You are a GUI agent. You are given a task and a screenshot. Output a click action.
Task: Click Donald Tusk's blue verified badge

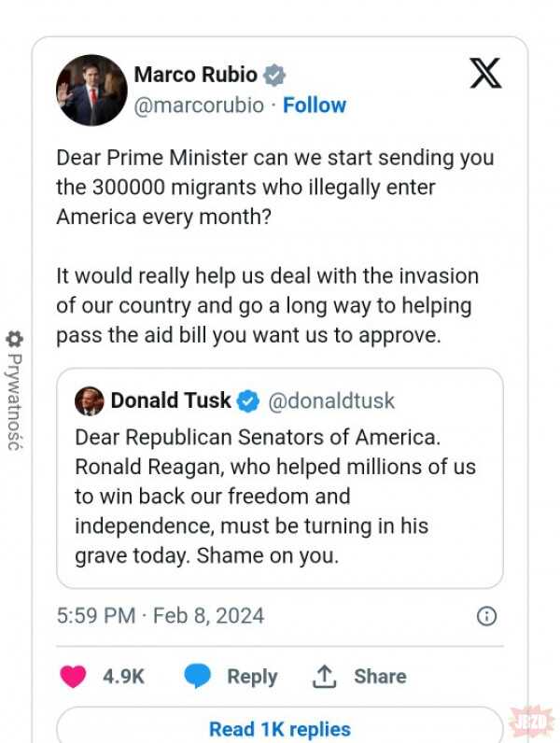[x=247, y=401]
